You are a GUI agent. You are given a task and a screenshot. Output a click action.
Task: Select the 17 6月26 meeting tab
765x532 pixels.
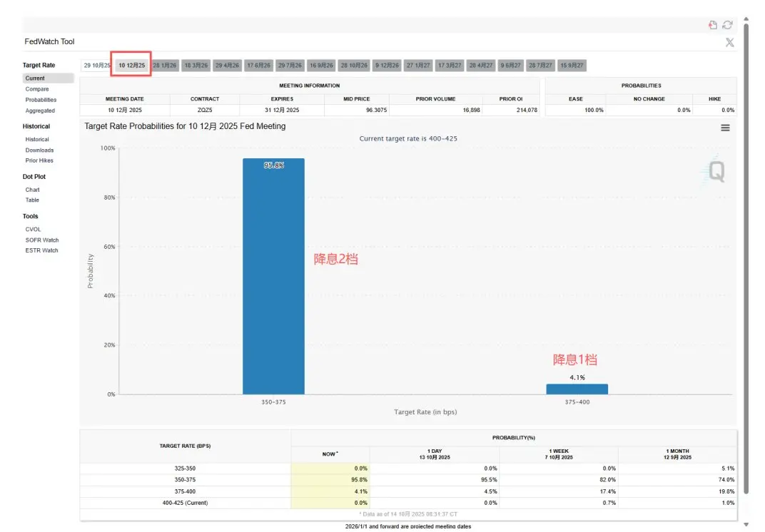pos(258,66)
